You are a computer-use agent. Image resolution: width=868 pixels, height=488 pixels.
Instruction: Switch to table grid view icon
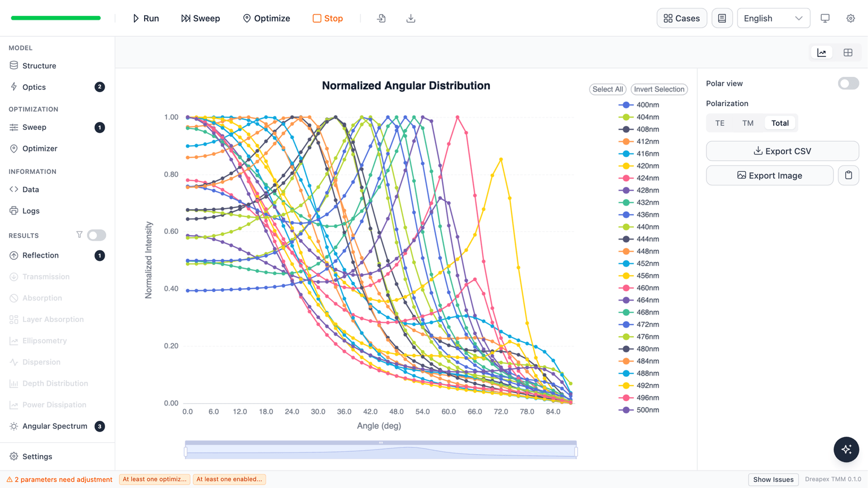tap(848, 53)
